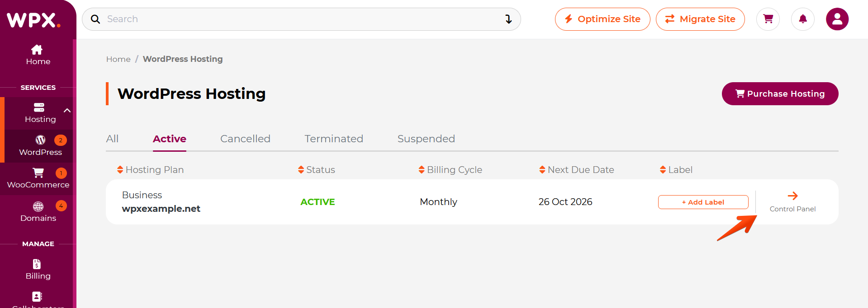The image size is (868, 308).
Task: Click the Purchase Hosting button
Action: tap(780, 93)
